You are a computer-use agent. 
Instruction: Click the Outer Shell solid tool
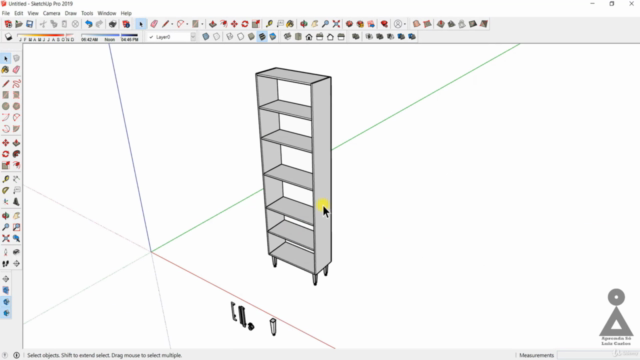tap(356, 37)
